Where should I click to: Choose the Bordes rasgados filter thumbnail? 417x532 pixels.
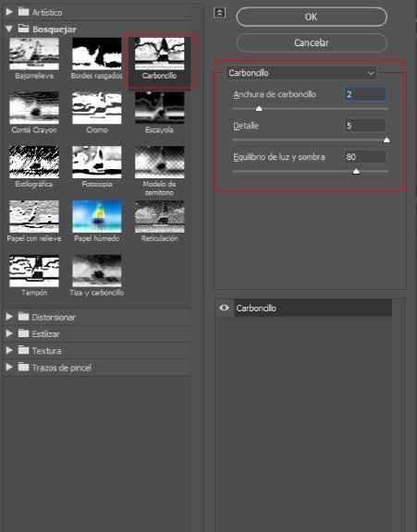click(x=97, y=54)
